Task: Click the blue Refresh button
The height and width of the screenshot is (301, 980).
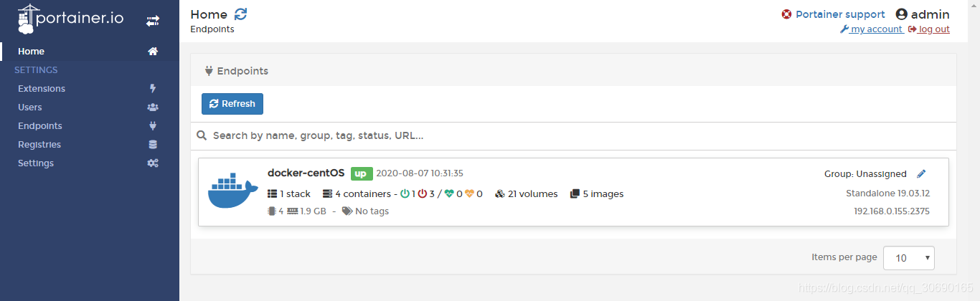Action: tap(232, 104)
